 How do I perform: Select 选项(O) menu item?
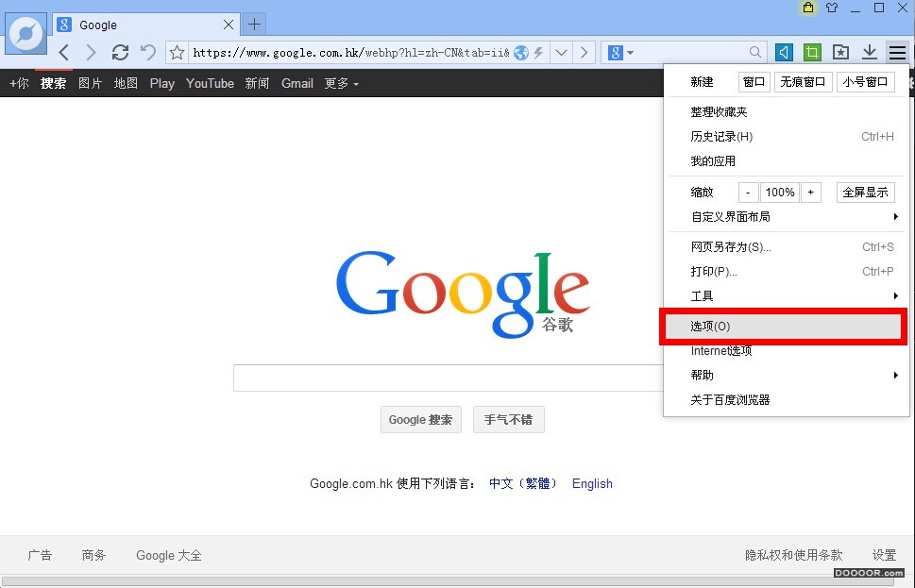(784, 326)
